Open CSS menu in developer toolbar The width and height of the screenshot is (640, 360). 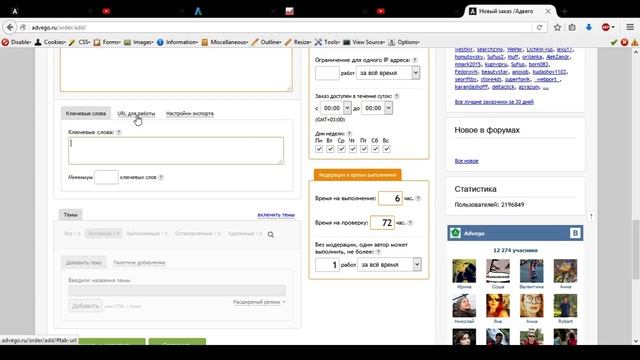[80, 42]
